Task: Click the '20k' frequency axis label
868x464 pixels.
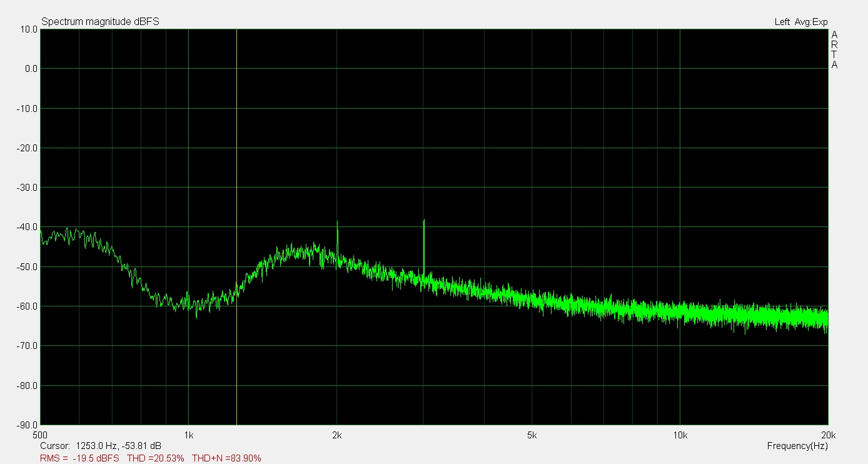Action: [x=828, y=435]
